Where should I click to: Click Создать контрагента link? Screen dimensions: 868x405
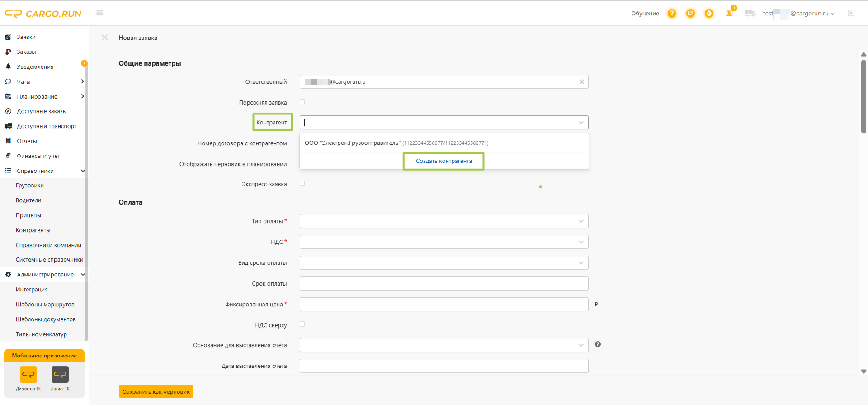(443, 161)
